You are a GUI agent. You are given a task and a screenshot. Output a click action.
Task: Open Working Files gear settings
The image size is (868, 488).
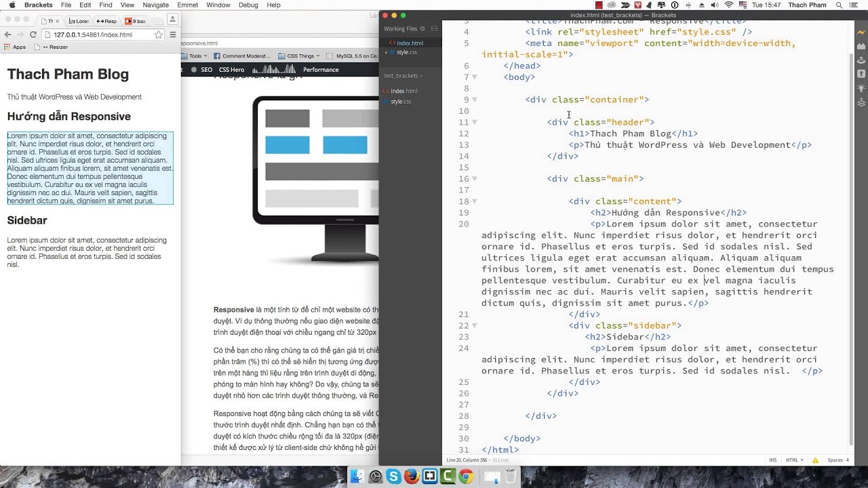pyautogui.click(x=422, y=28)
